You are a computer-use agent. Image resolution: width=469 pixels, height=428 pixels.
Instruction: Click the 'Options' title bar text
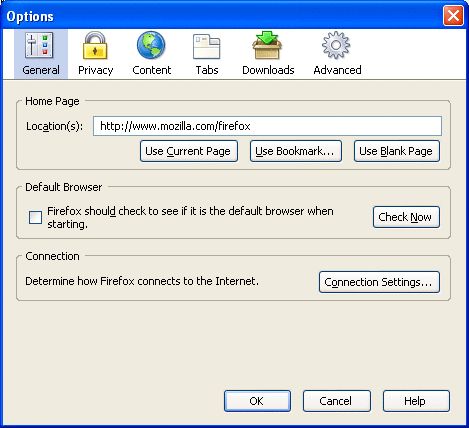(30, 16)
